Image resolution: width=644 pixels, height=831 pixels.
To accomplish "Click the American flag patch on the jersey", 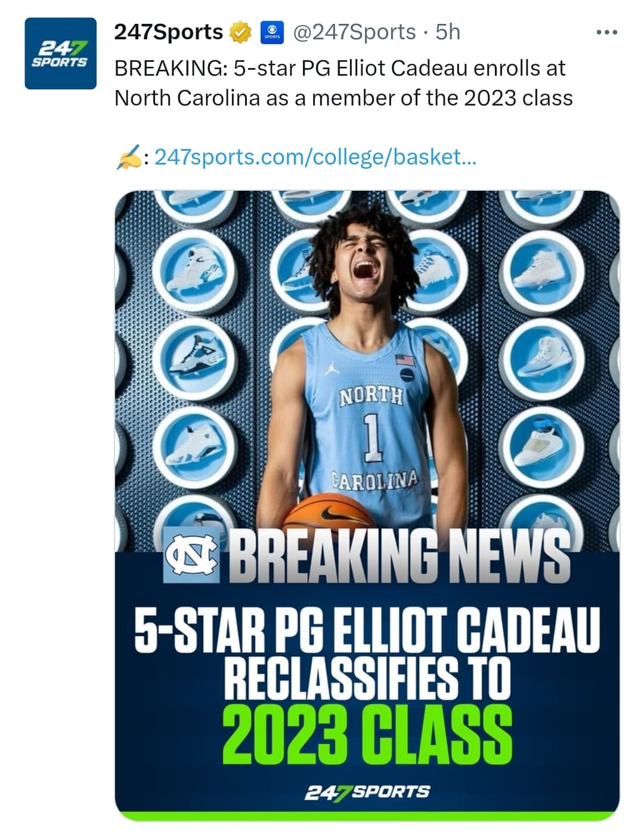I will tap(404, 359).
